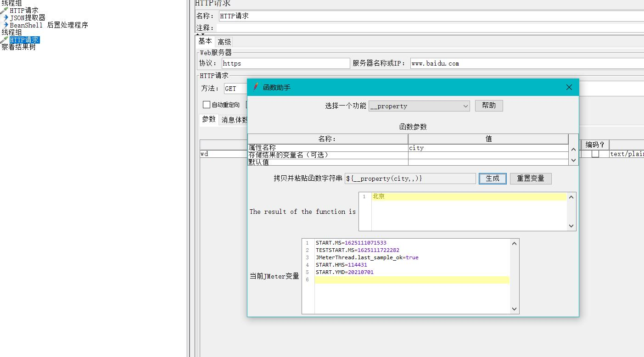This screenshot has width=644, height=357.
Task: Open the 方法 GET dropdown
Action: (235, 89)
